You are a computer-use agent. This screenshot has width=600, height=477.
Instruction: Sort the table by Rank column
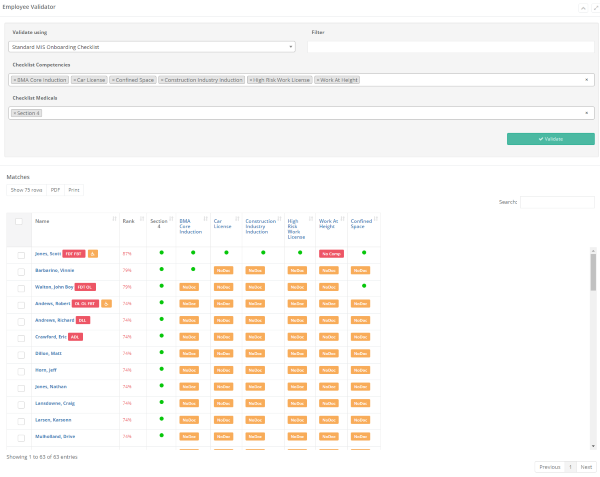[142, 219]
